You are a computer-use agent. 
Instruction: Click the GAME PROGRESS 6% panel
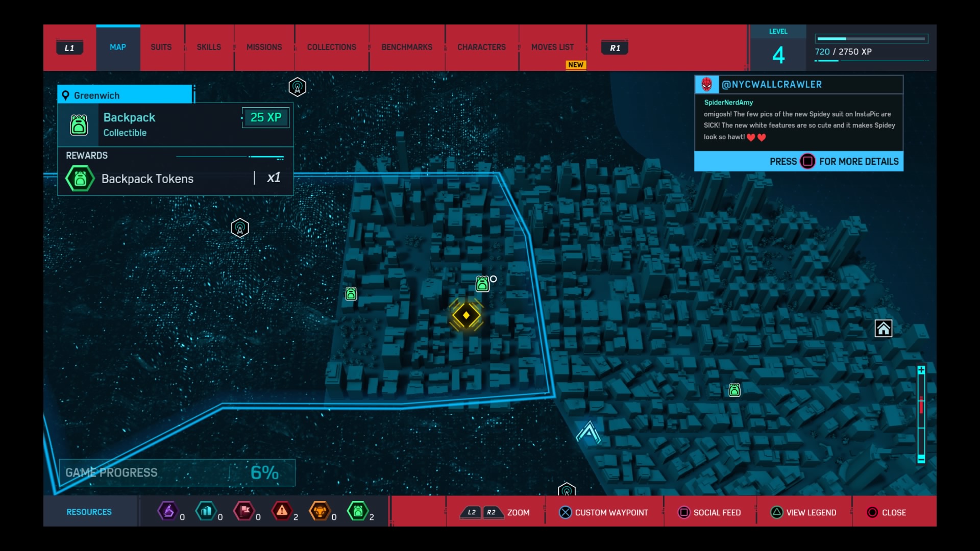(177, 472)
